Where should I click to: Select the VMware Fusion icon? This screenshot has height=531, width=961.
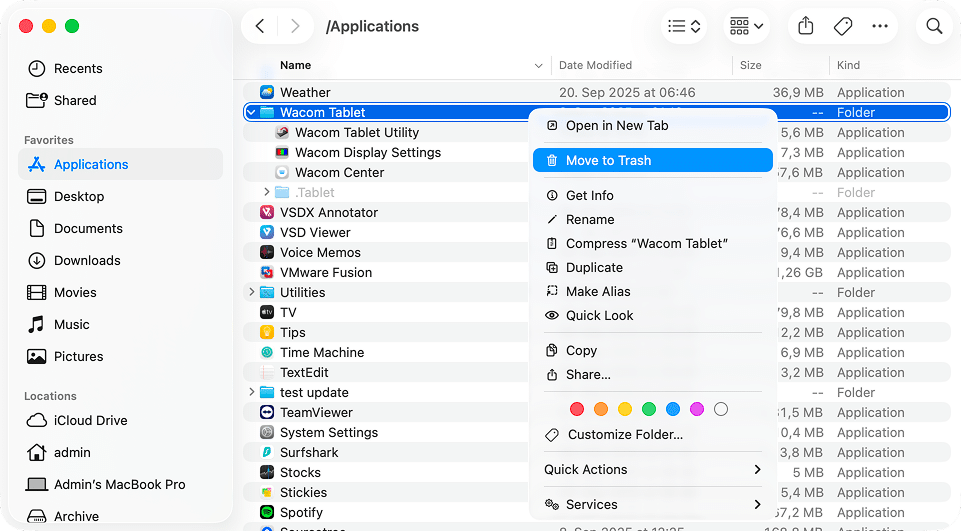coord(267,272)
